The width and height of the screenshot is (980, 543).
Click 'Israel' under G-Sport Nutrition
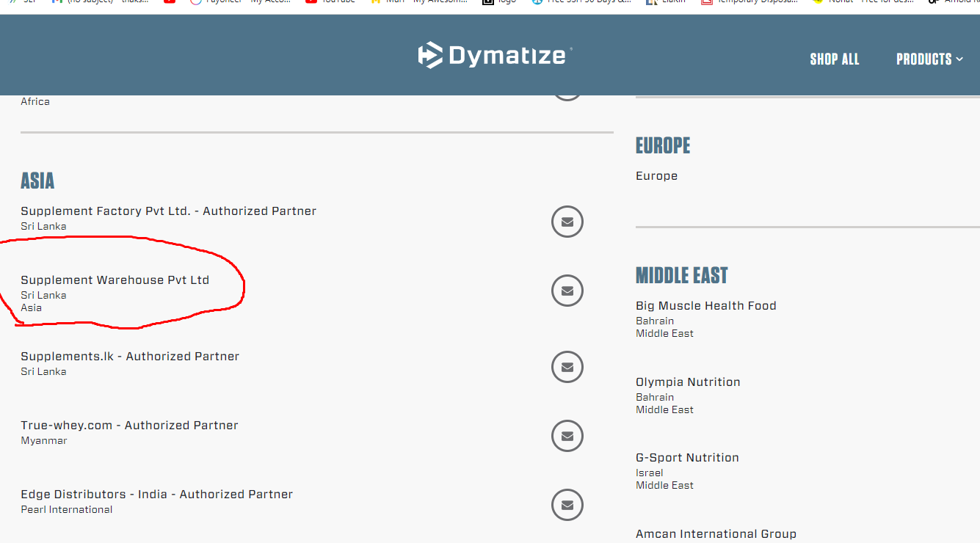[650, 473]
